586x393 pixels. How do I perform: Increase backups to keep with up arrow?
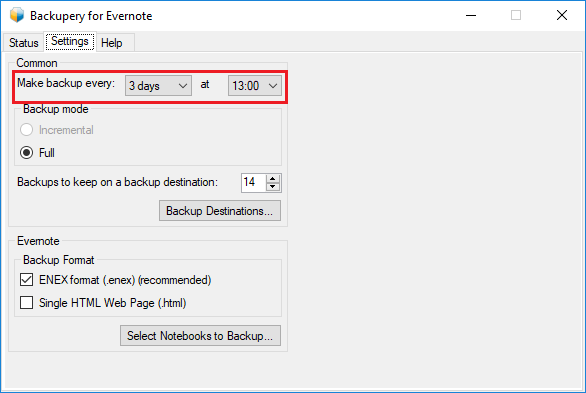273,179
